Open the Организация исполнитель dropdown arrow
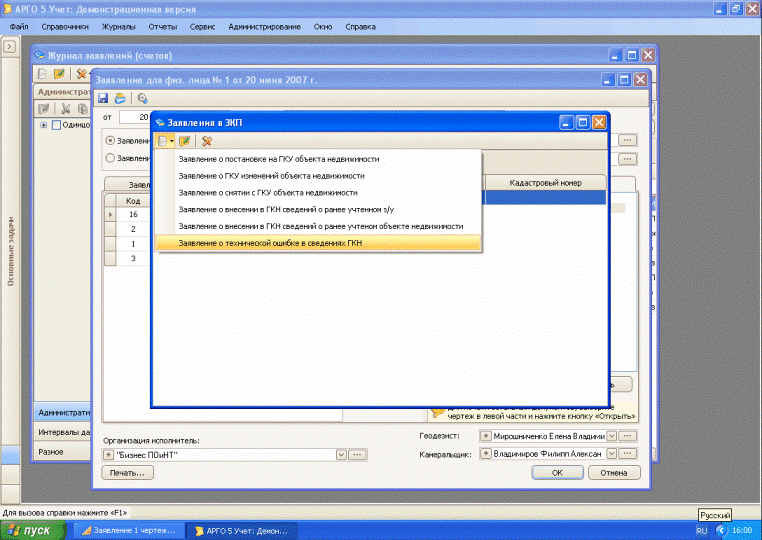Screen dimensions: 762x540 coord(342,454)
